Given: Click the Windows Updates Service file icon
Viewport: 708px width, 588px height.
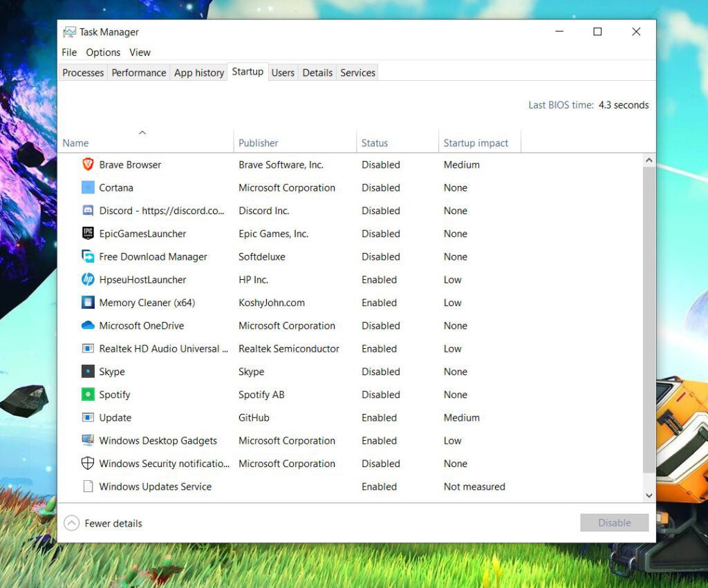Looking at the screenshot, I should (88, 486).
